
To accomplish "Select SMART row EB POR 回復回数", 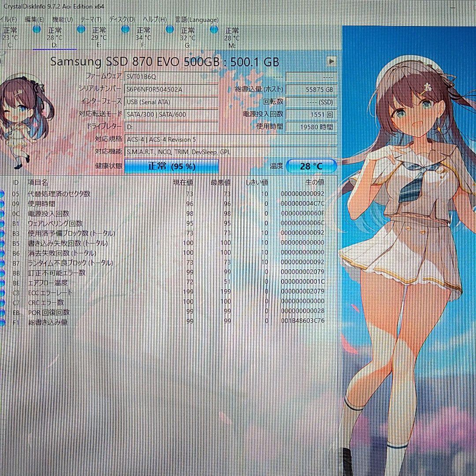I will click(168, 312).
